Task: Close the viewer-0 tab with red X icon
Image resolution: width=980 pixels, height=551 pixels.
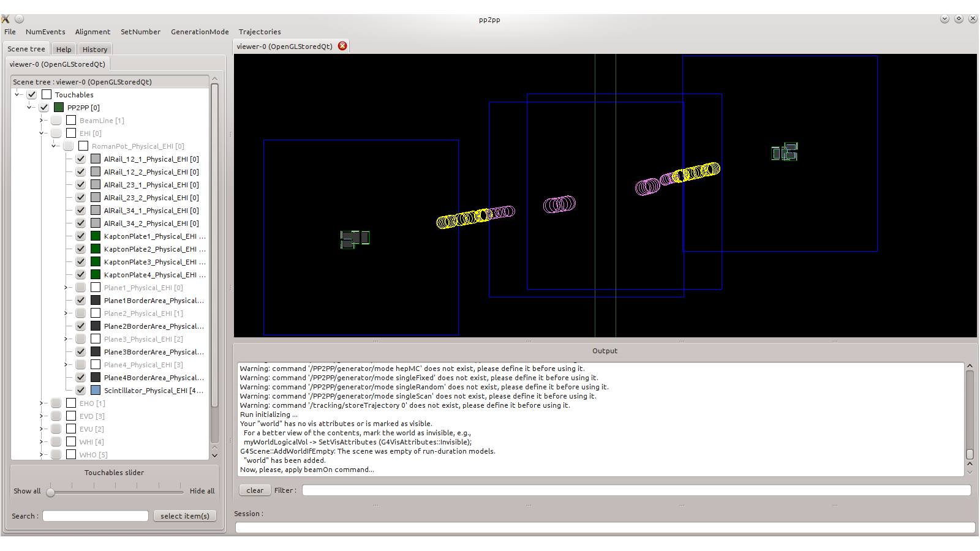Action: (342, 46)
